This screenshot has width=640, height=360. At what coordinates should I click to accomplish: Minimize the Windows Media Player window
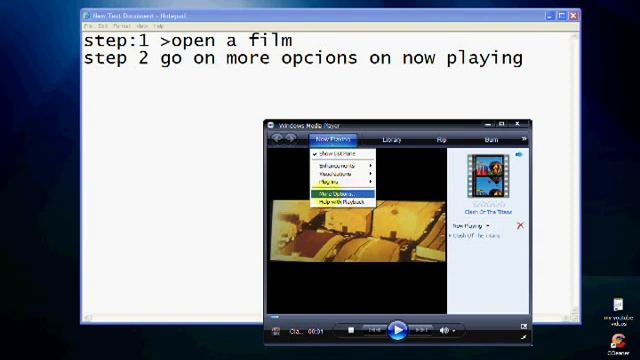tap(488, 124)
